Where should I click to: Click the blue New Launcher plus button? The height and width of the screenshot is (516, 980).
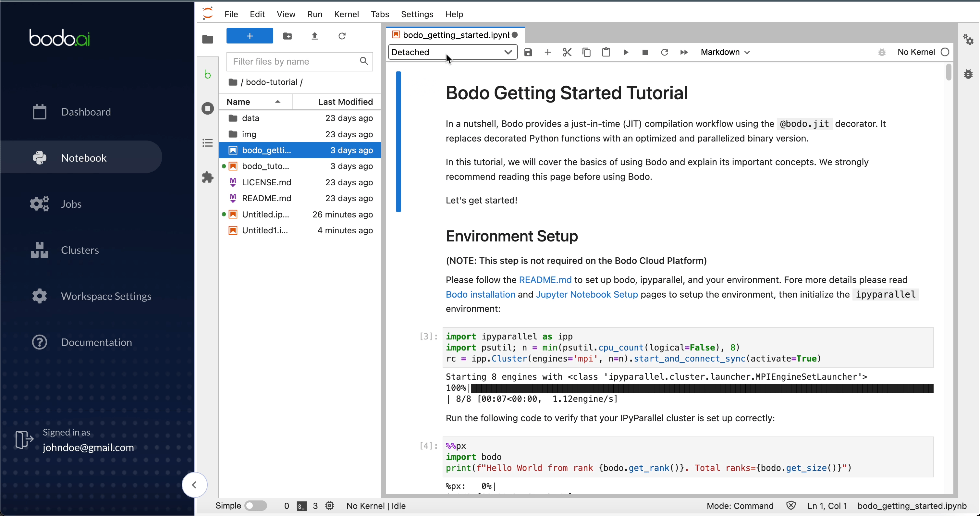(x=250, y=36)
